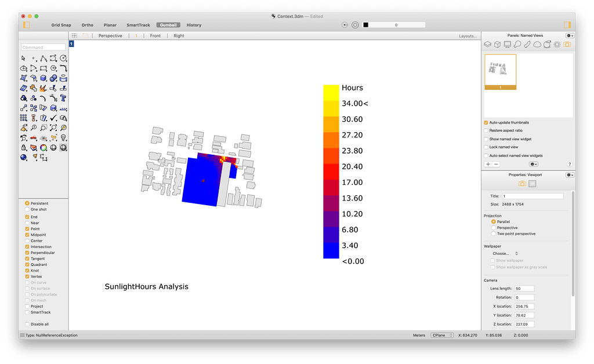This screenshot has height=364, width=594.
Task: Select the Pointer/arrow tool in the toolbar
Action: tap(23, 59)
